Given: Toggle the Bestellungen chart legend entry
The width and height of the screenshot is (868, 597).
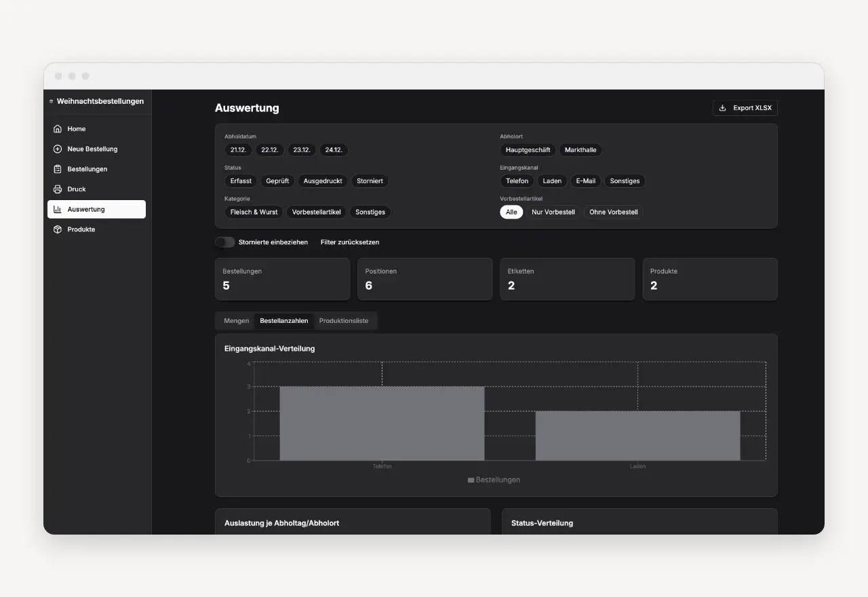Looking at the screenshot, I should point(494,480).
